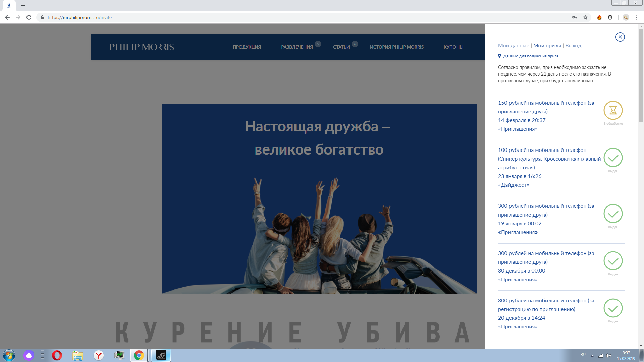Open the Мои данные link
The width and height of the screenshot is (644, 362).
coord(514,46)
